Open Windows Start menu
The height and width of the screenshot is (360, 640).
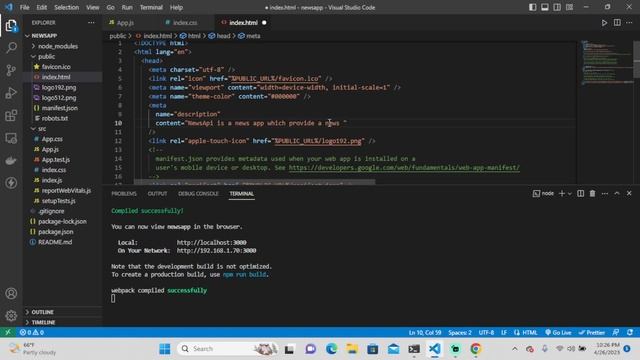pyautogui.click(x=165, y=349)
